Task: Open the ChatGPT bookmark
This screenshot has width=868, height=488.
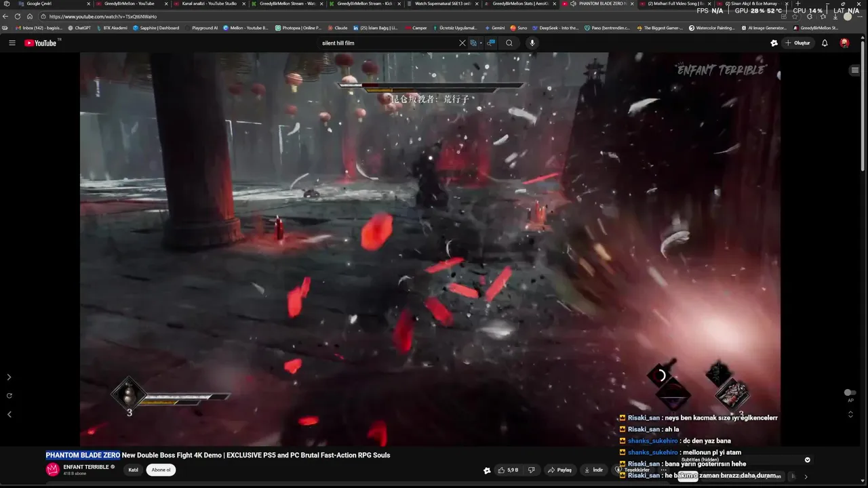Action: click(x=79, y=28)
